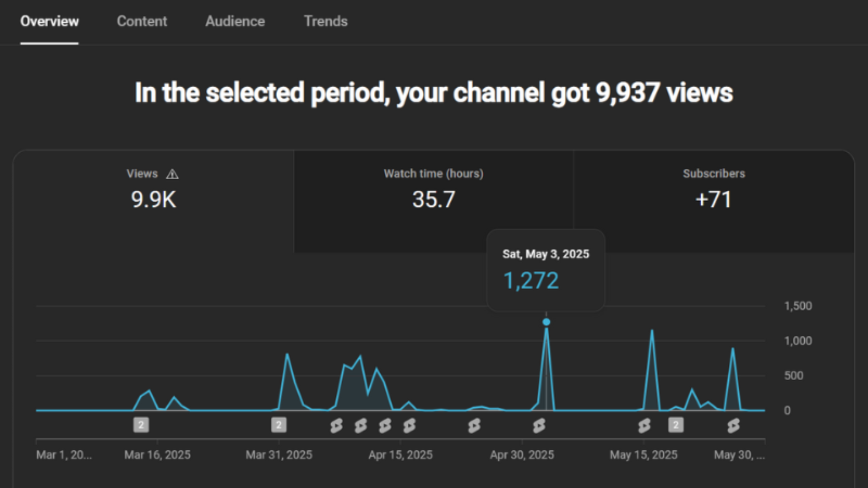The height and width of the screenshot is (488, 868).
Task: Open the '2' videos badge above Mar 31
Action: tap(278, 425)
